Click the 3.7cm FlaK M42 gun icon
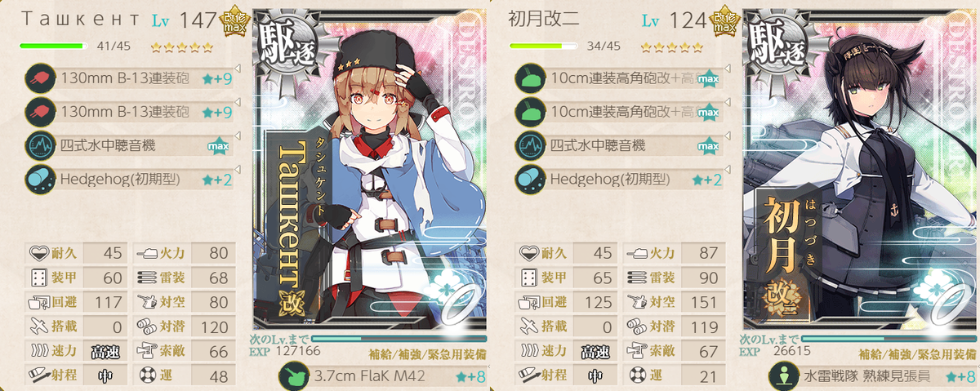 click(x=292, y=376)
